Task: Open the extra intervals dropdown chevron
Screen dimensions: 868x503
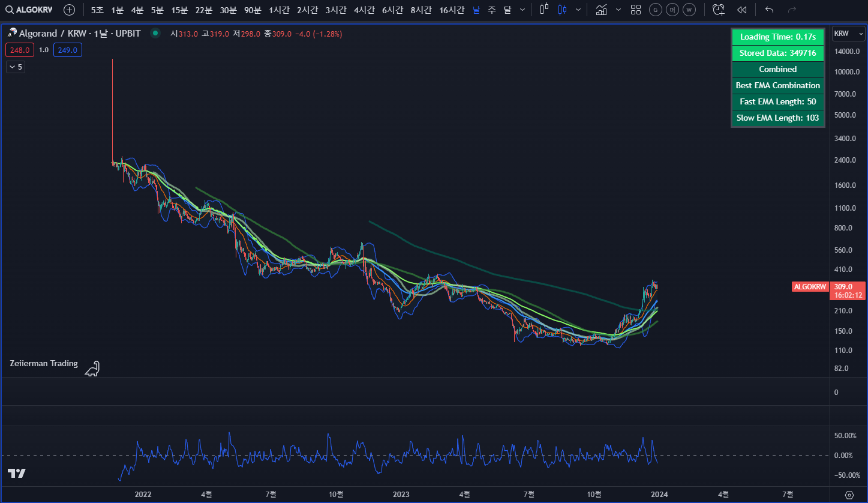Action: [522, 10]
